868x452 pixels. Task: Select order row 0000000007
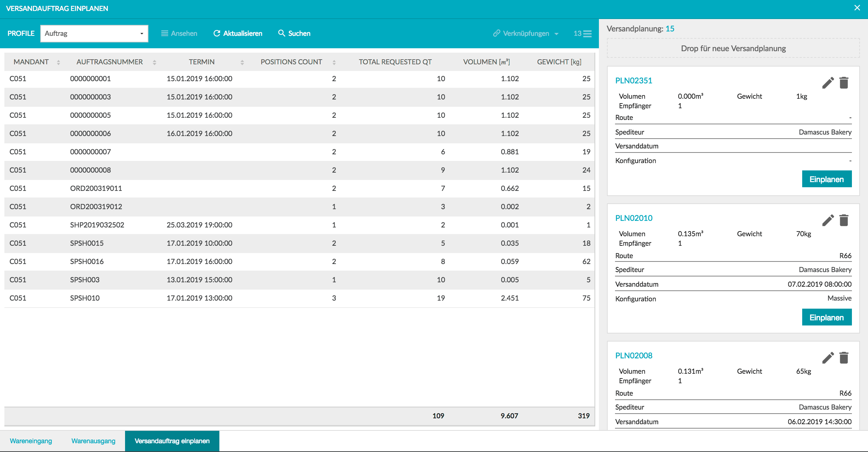(299, 152)
